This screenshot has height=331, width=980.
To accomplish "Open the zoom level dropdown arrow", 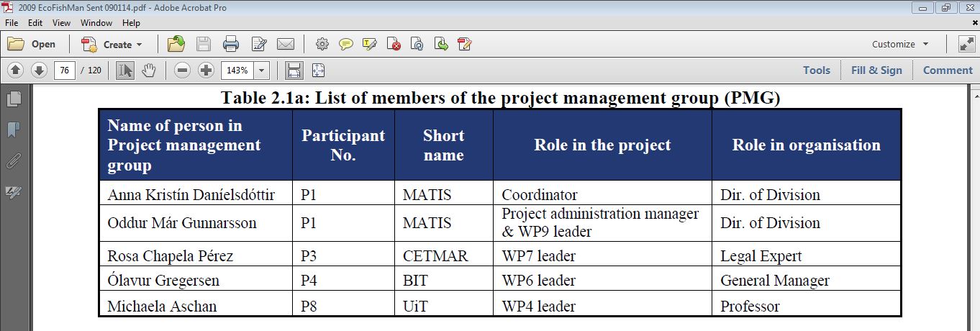I will click(262, 71).
